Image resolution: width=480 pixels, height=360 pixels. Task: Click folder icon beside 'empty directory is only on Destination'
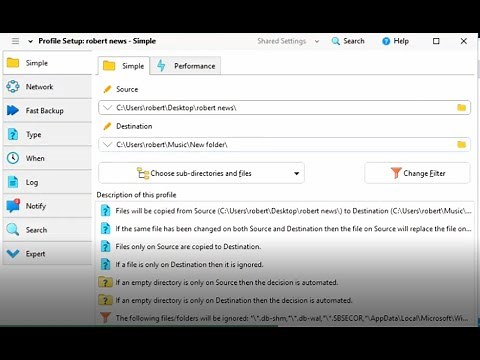click(105, 300)
